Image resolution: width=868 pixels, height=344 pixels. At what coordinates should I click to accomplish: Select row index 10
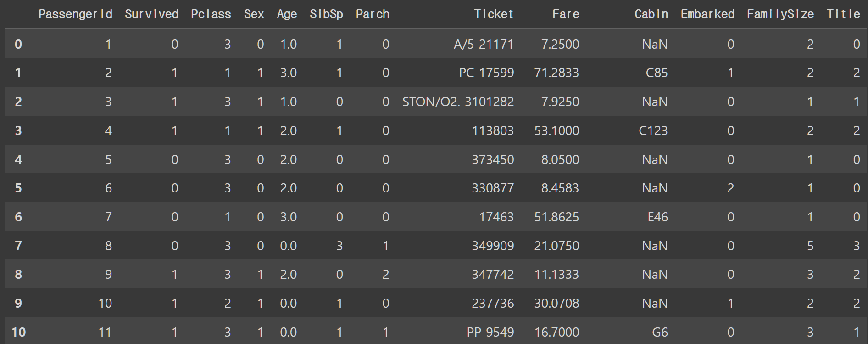click(x=18, y=332)
